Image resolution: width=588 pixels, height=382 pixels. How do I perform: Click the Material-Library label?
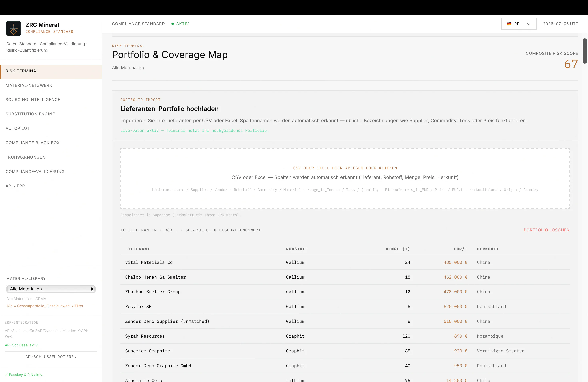[26, 279]
